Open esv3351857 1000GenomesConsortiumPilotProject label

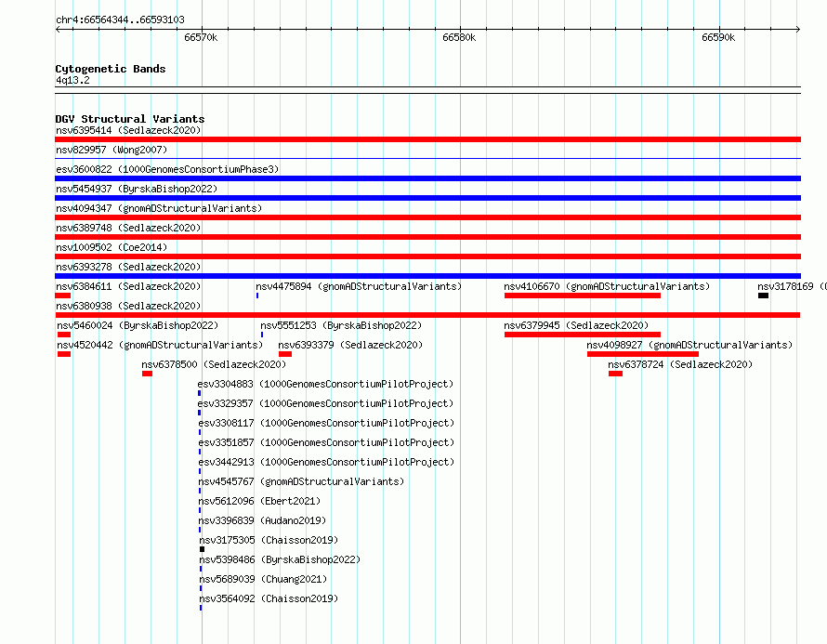point(326,442)
